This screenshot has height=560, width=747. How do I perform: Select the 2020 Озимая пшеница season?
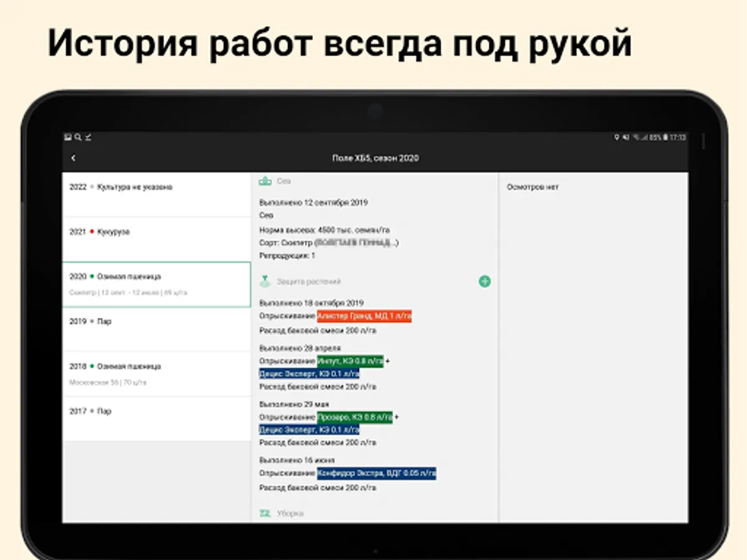pyautogui.click(x=156, y=284)
